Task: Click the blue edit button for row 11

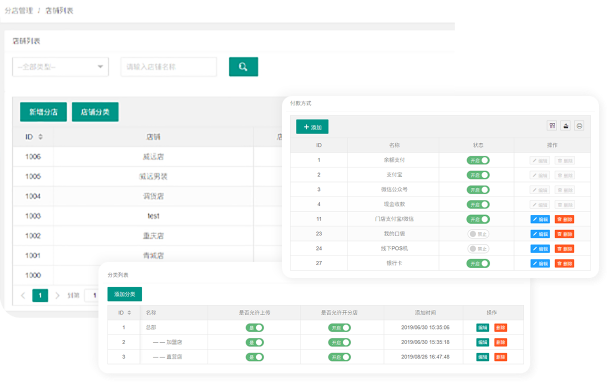Action: [x=540, y=219]
